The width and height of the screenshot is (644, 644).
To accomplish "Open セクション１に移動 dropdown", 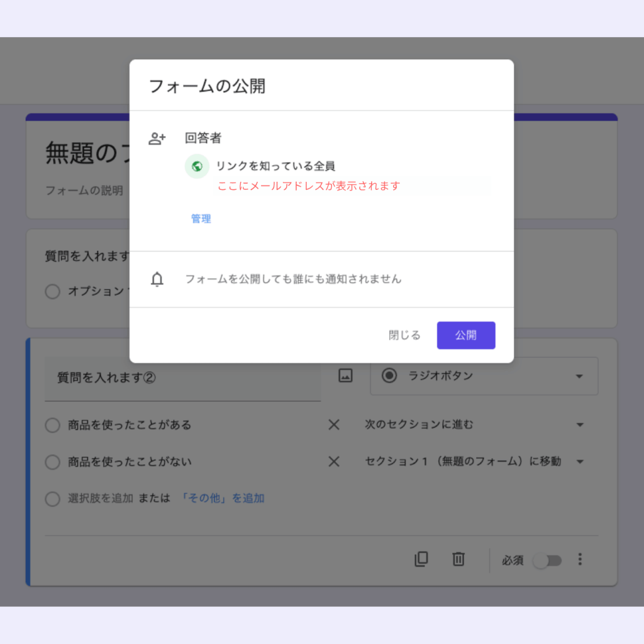I will coord(474,461).
